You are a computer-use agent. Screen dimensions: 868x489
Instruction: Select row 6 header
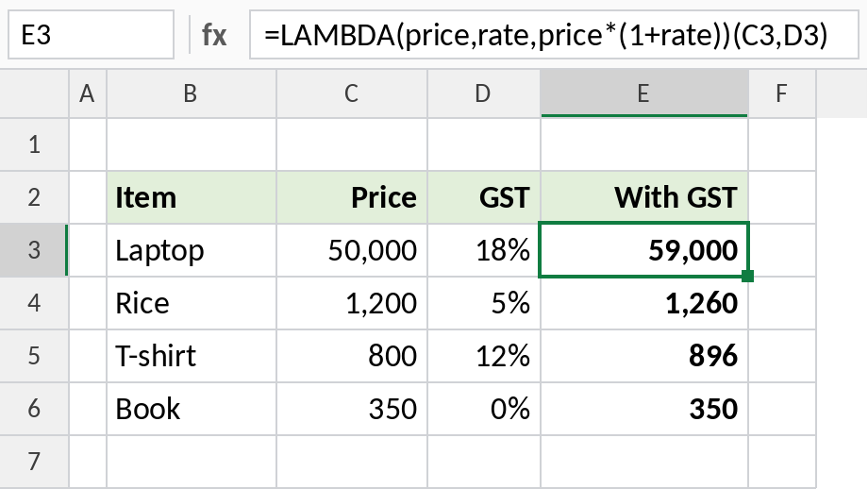click(34, 409)
